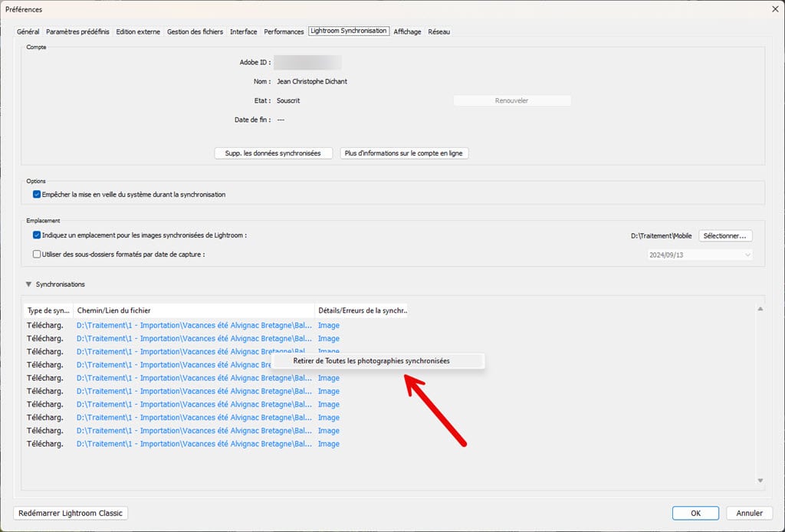Close the Préférences window

coord(775,9)
